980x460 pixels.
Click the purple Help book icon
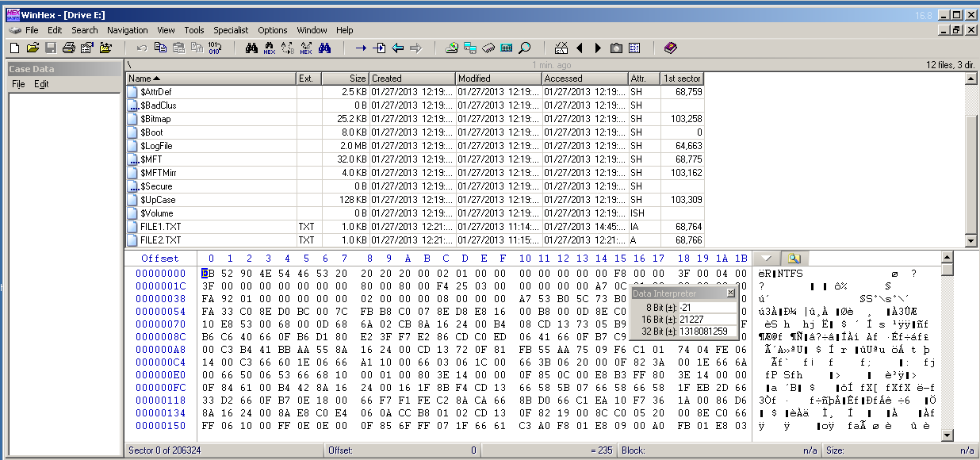tap(671, 48)
